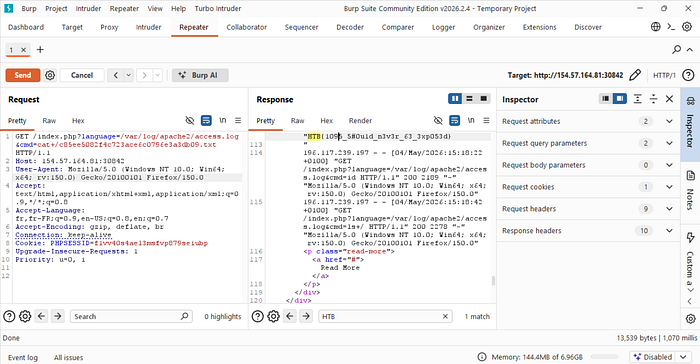The image size is (700, 364).
Task: Select top-bottom response layout
Action: (469, 99)
